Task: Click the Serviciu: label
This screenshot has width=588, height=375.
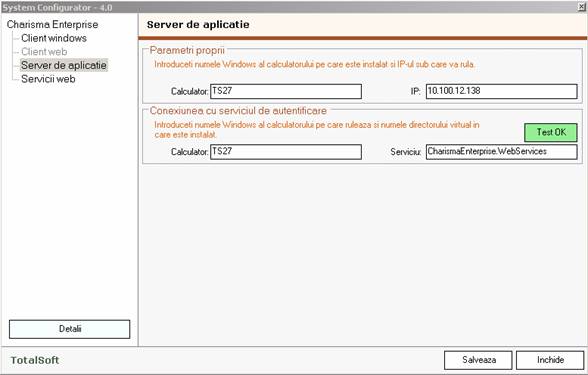Action: [x=406, y=152]
